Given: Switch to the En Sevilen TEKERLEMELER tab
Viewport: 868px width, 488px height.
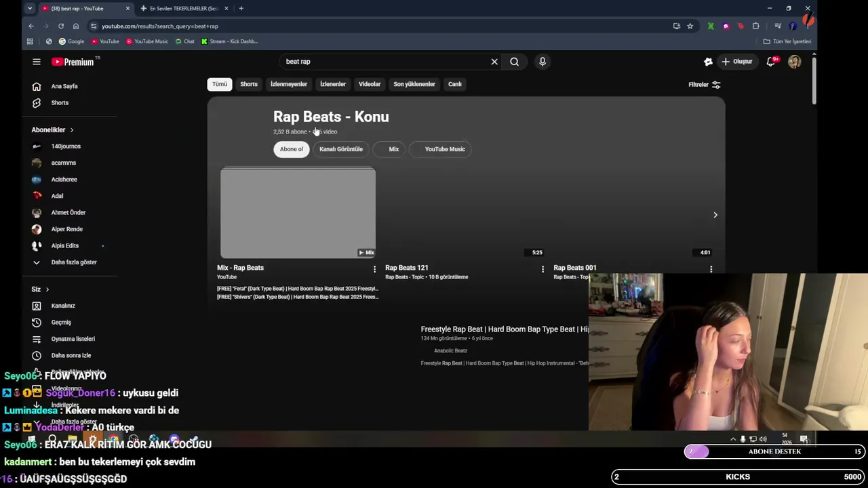Looking at the screenshot, I should [x=183, y=8].
